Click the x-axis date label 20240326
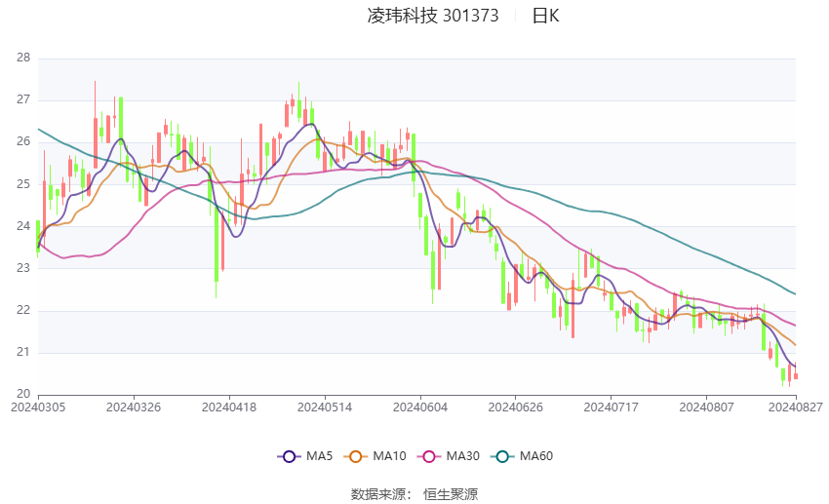This screenshot has width=829, height=504. pyautogui.click(x=134, y=407)
